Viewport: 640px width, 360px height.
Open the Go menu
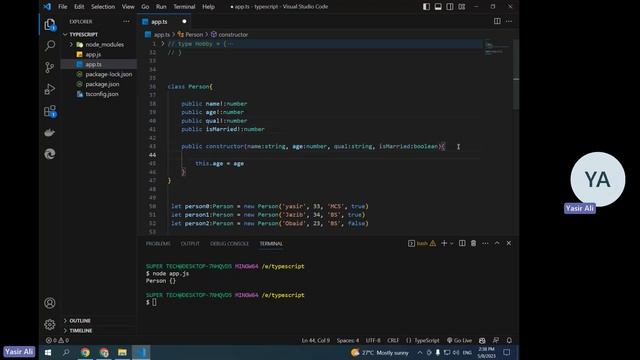point(145,7)
